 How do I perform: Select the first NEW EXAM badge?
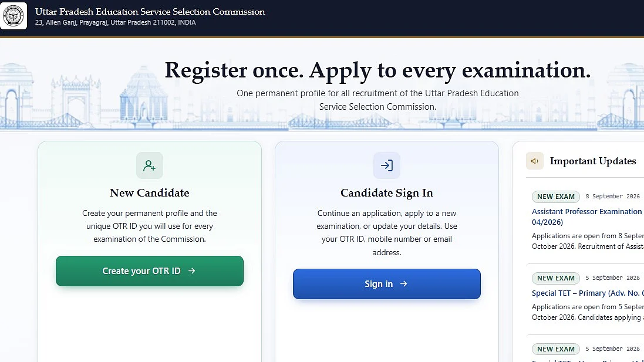tap(556, 197)
